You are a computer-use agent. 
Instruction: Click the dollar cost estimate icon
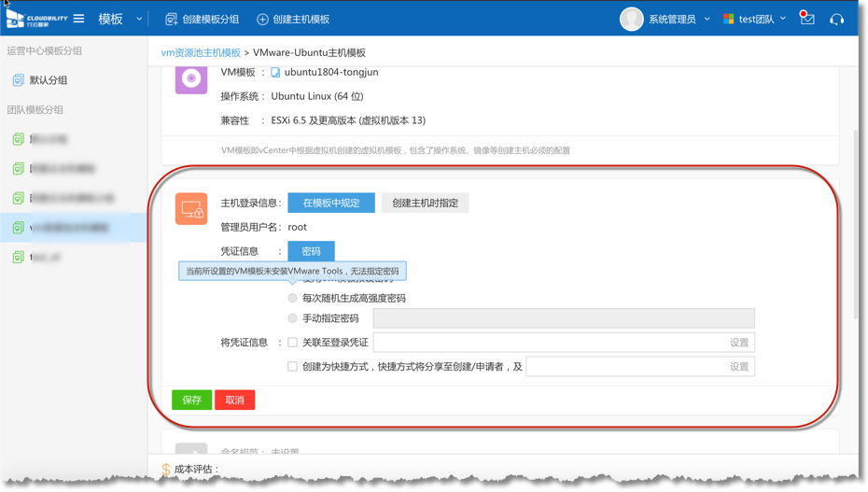(165, 470)
